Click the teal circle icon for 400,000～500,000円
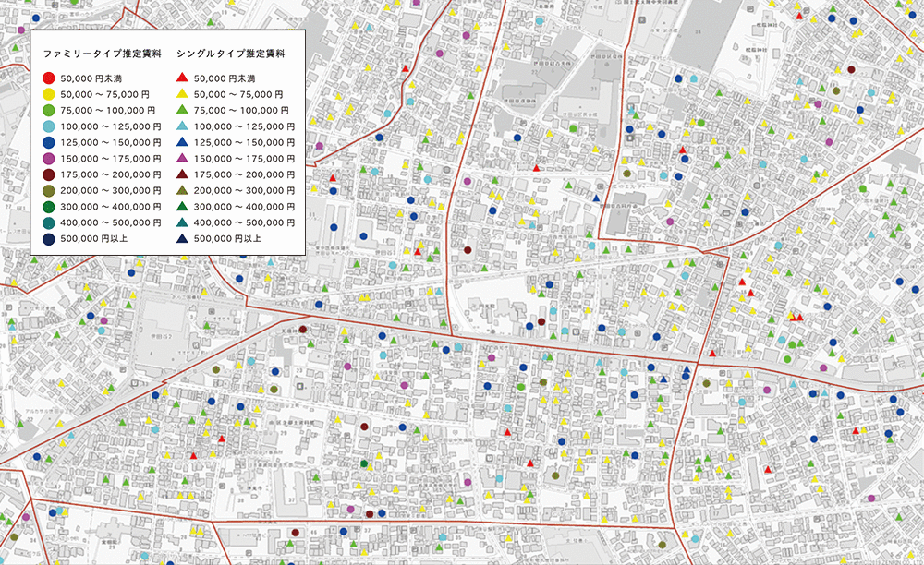924x565 pixels. coord(48,222)
